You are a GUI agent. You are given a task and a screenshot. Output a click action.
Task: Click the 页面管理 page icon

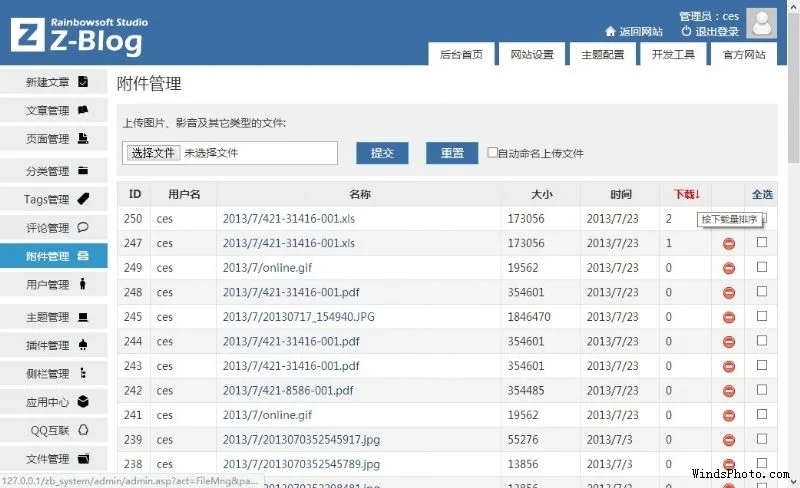click(83, 138)
